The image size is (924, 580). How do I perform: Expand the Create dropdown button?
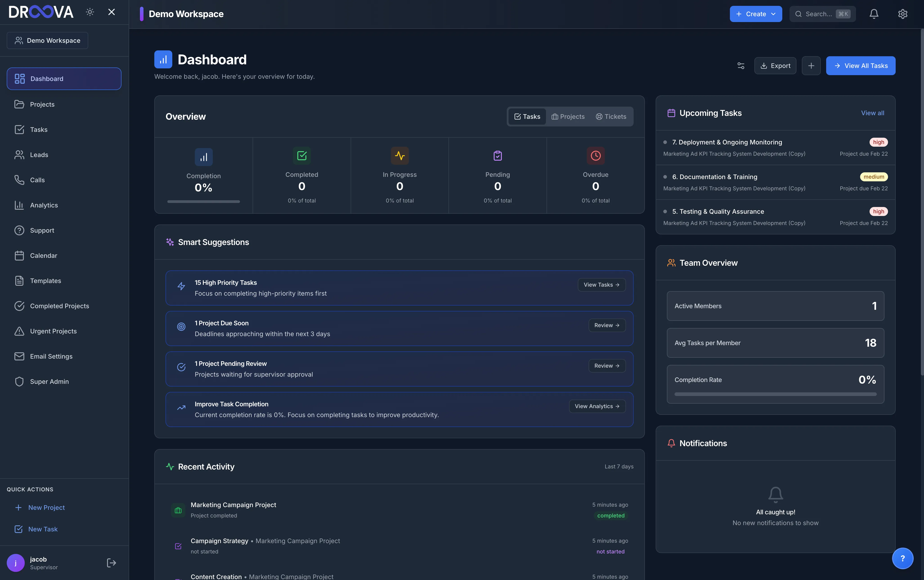pos(755,14)
